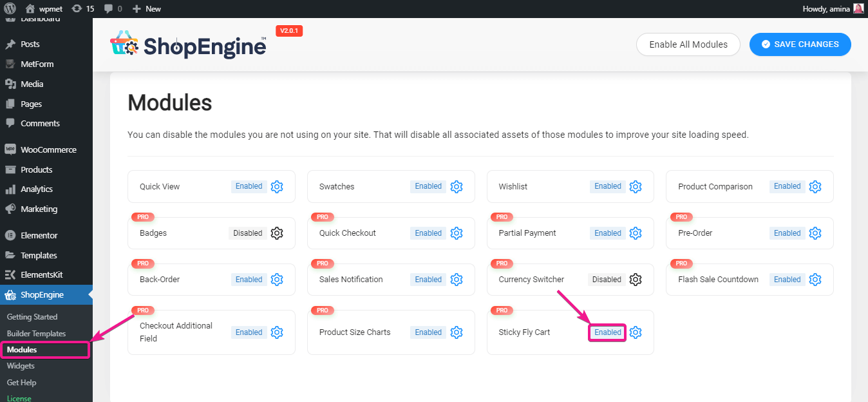Open settings gear for Back-Order module
This screenshot has width=868, height=402.
click(277, 280)
